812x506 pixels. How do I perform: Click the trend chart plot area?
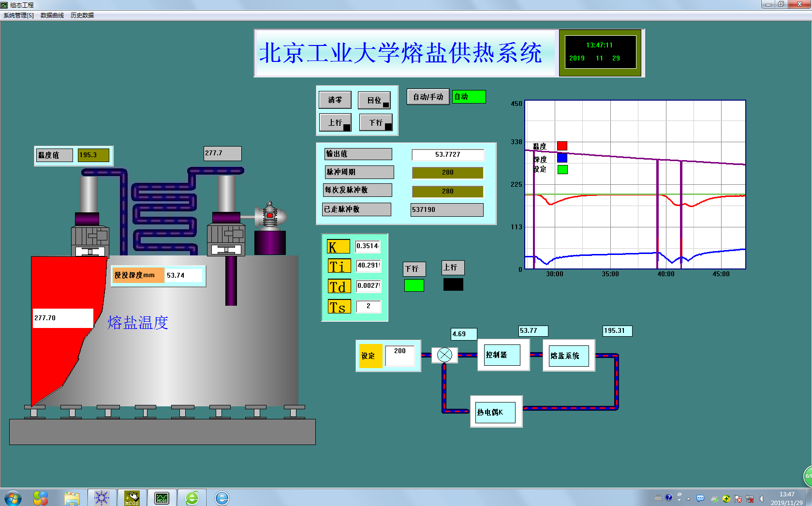click(x=635, y=185)
